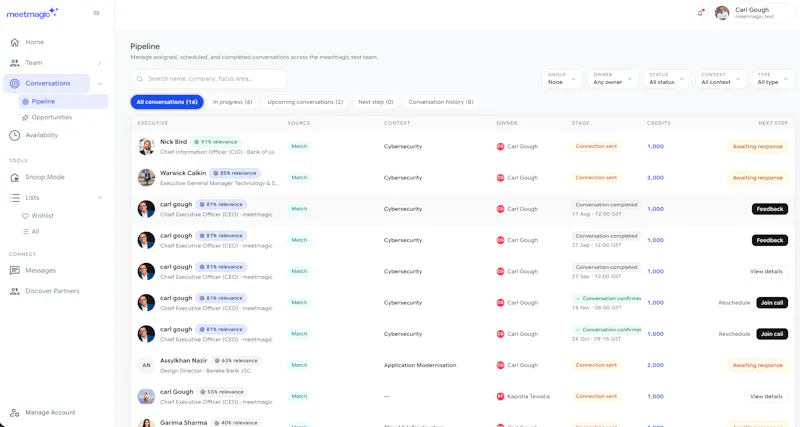Open the Owner filter dropdown
The height and width of the screenshot is (427, 800).
point(613,79)
